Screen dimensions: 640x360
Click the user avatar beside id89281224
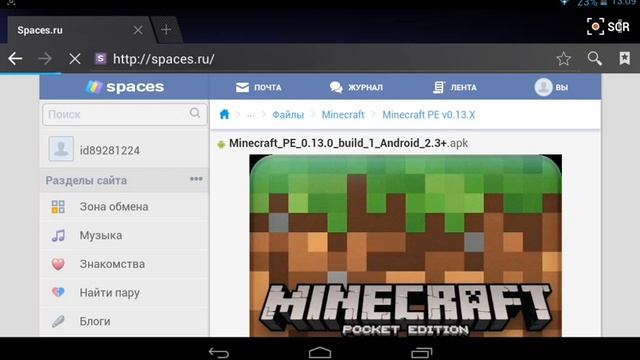[61, 149]
